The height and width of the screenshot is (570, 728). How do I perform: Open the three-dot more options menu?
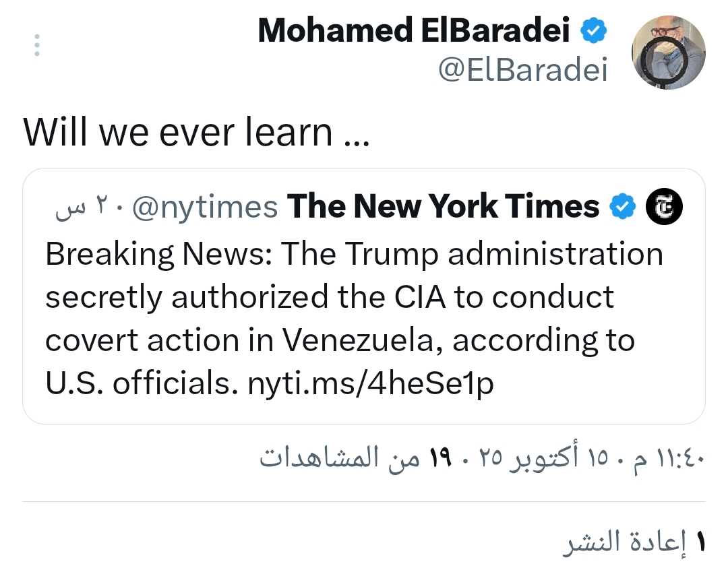coord(37,44)
